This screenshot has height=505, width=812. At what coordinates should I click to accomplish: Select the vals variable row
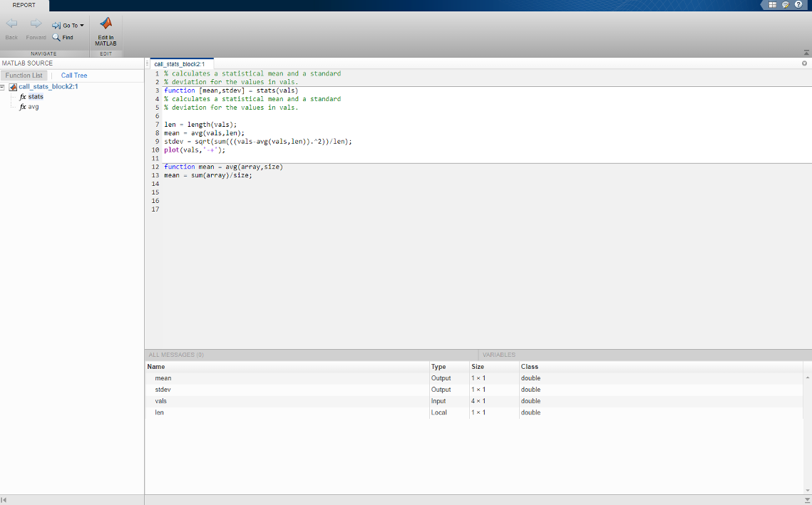(474, 401)
